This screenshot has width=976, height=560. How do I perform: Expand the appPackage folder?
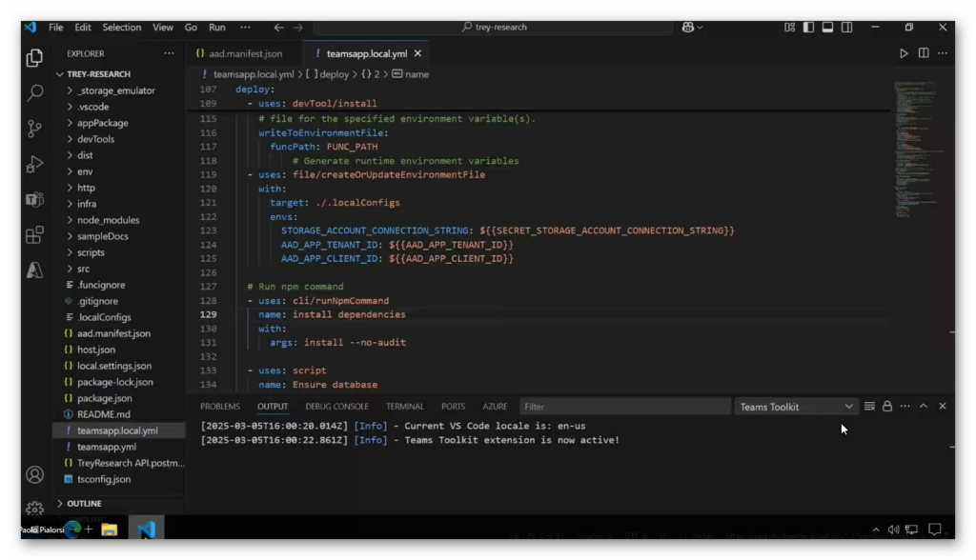(x=103, y=123)
